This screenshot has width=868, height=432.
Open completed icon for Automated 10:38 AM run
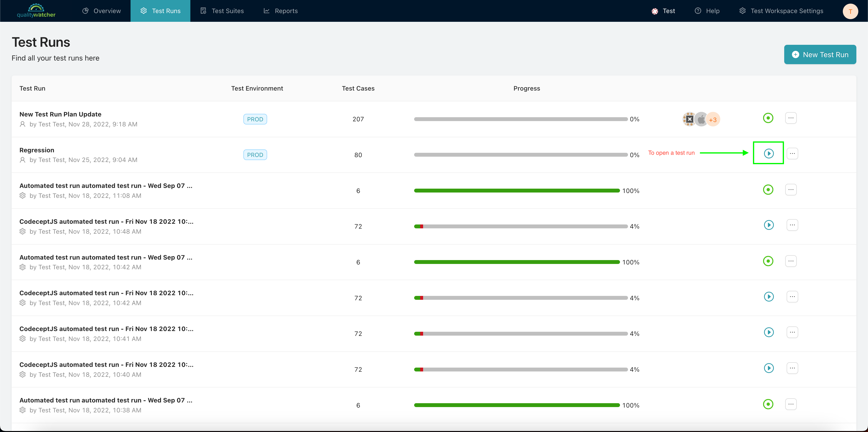point(768,404)
